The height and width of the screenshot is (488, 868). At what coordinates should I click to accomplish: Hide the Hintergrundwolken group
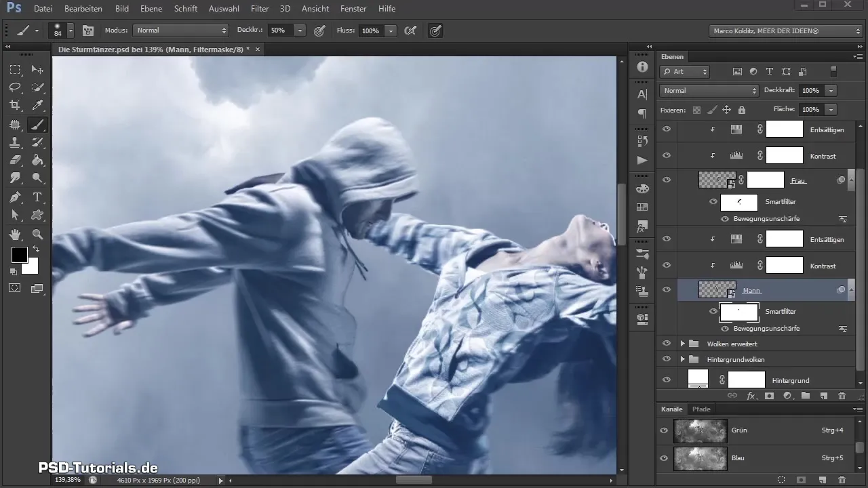pyautogui.click(x=666, y=359)
